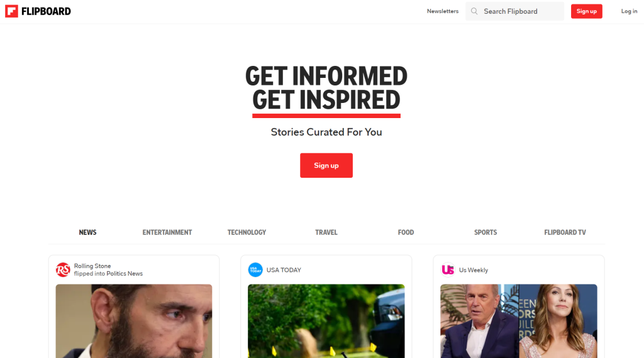
Task: Click the Newsletters link in header
Action: point(443,11)
